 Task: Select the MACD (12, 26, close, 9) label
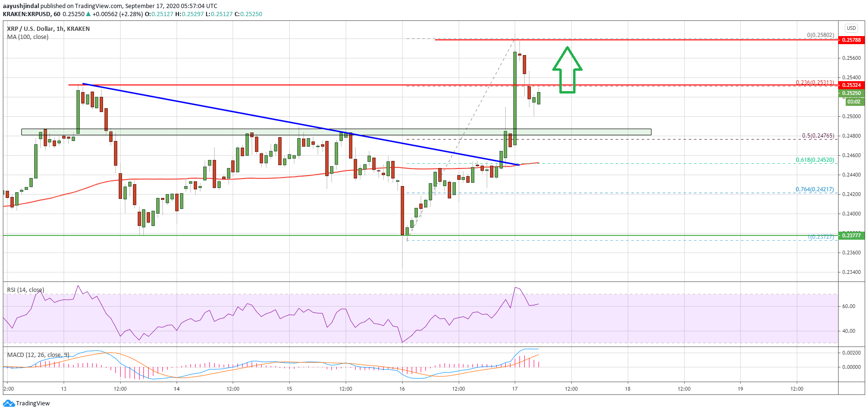tap(38, 355)
